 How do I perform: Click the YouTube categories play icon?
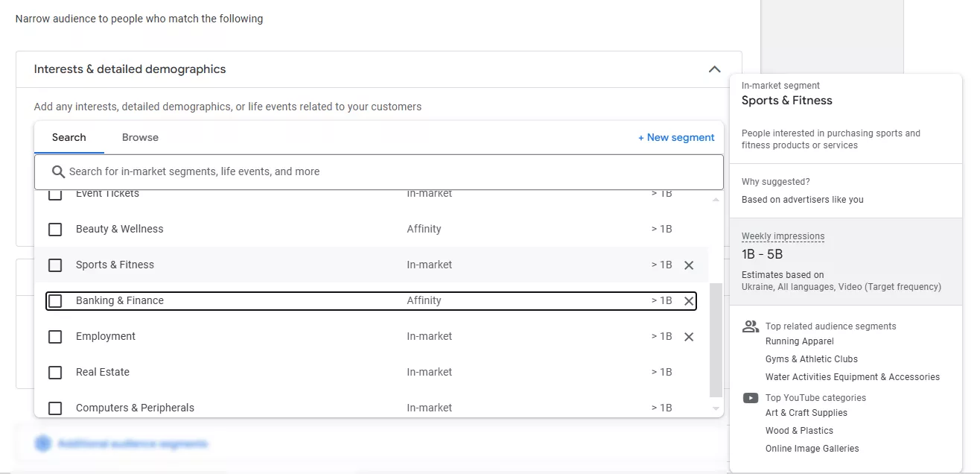pos(751,398)
